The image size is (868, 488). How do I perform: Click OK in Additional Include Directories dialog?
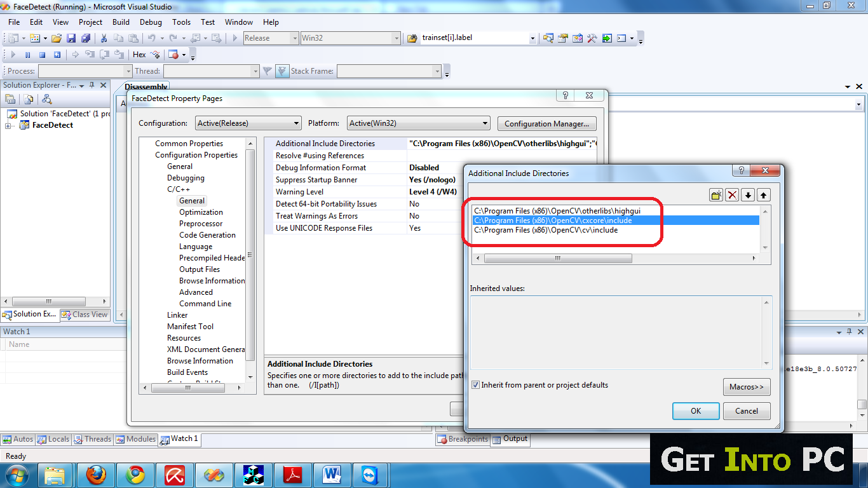[696, 411]
